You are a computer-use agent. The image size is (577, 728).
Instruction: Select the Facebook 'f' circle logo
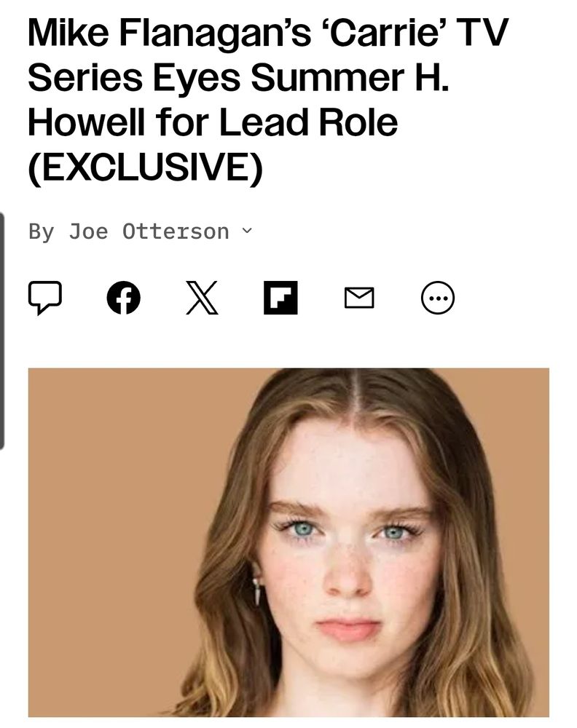pos(124,298)
